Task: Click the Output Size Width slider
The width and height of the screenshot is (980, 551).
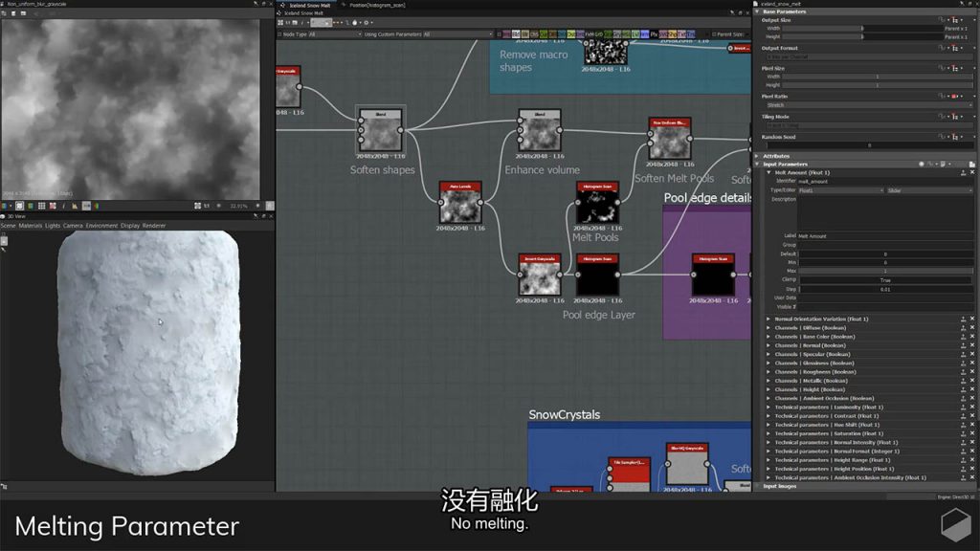Action: point(862,28)
